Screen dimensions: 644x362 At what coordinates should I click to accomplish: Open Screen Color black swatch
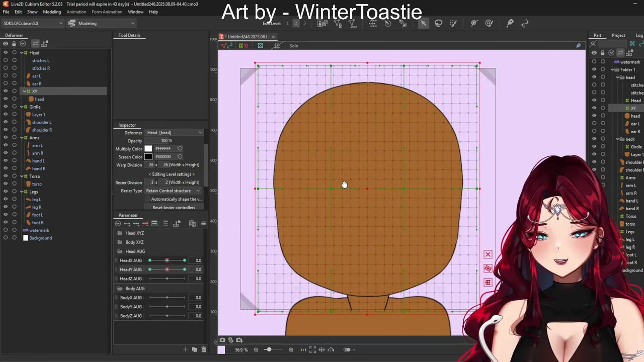[148, 156]
